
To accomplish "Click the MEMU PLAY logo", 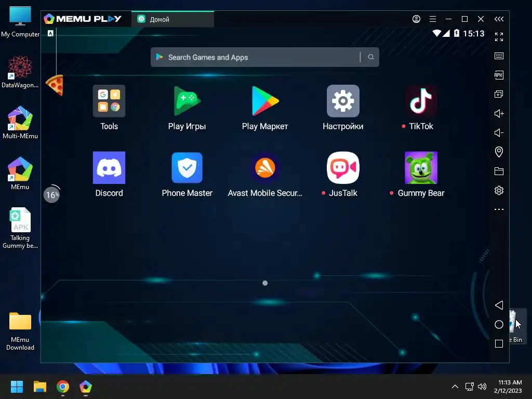I will pos(83,19).
